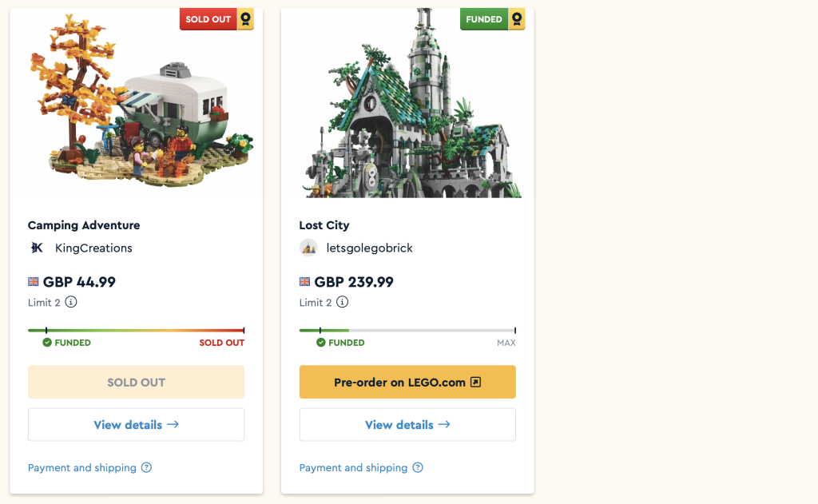Click the letsgolegobrick profile avatar

coord(308,248)
